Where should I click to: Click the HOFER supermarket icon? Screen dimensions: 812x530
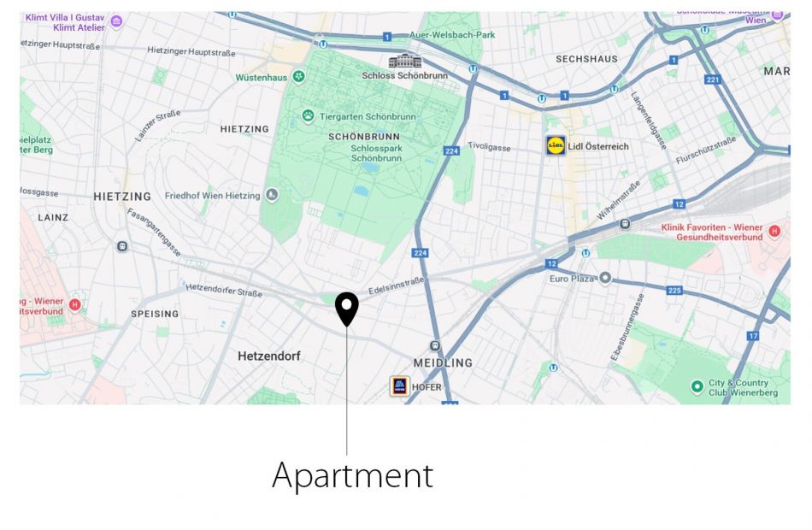pos(400,386)
